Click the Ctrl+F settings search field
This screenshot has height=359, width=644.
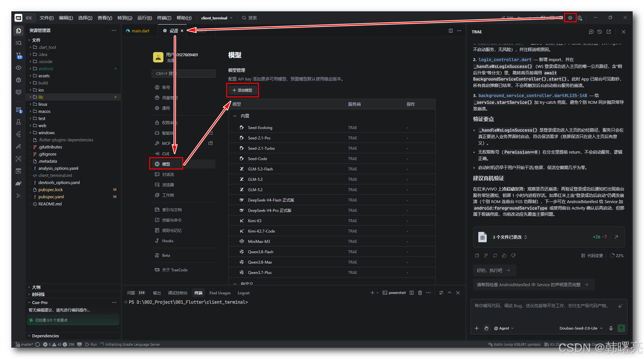point(183,73)
